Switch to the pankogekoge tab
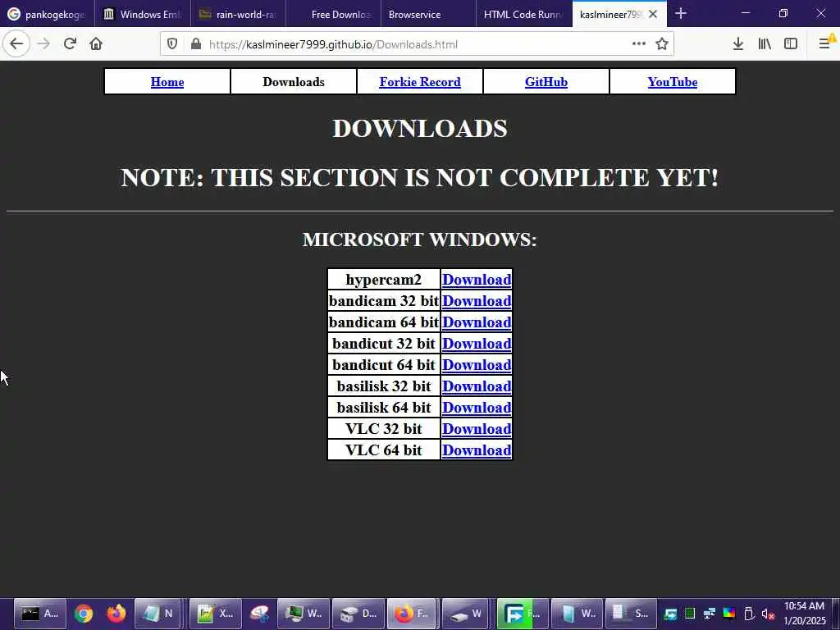Viewport: 840px width, 630px height. tap(47, 15)
